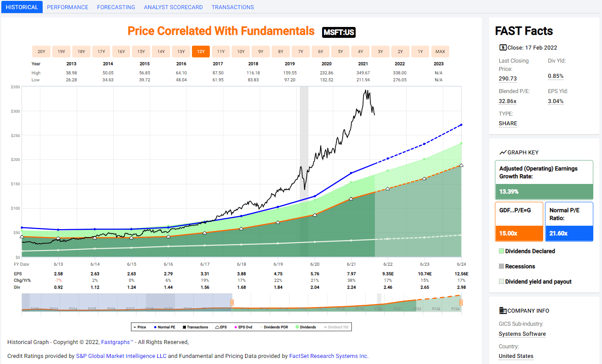602x364 pixels.
Task: Open the Fastgraphs copyright link
Action: click(x=116, y=342)
